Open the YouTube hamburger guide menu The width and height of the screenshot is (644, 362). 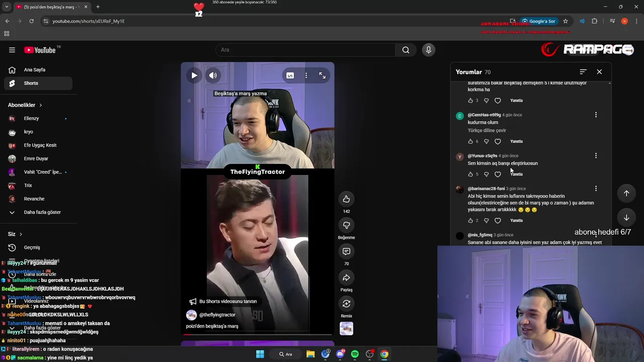pyautogui.click(x=12, y=50)
